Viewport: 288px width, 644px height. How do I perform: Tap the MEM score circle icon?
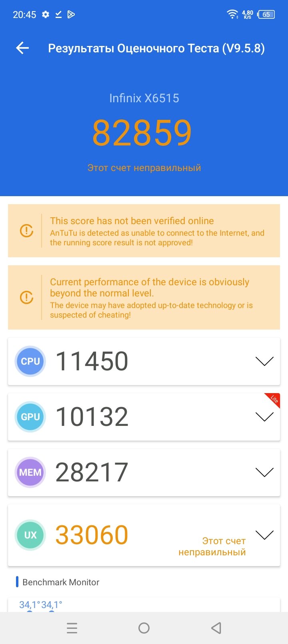(30, 472)
